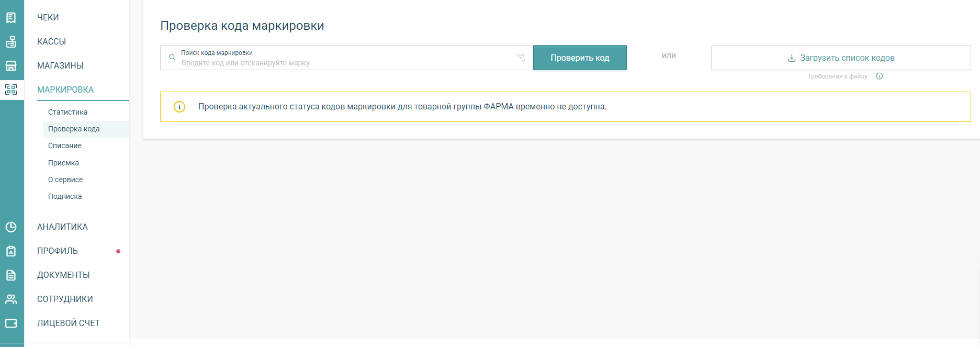This screenshot has width=980, height=347.
Task: Open the receipts icon in sidebar
Action: [11, 17]
